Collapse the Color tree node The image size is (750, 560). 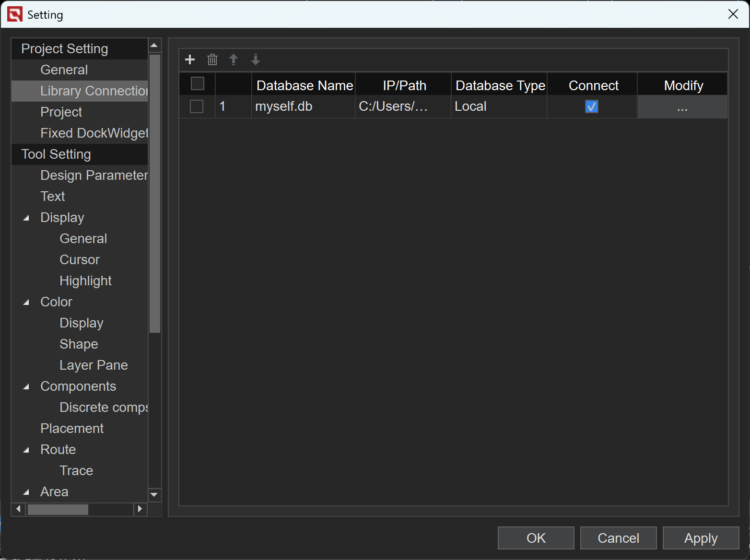click(x=26, y=303)
